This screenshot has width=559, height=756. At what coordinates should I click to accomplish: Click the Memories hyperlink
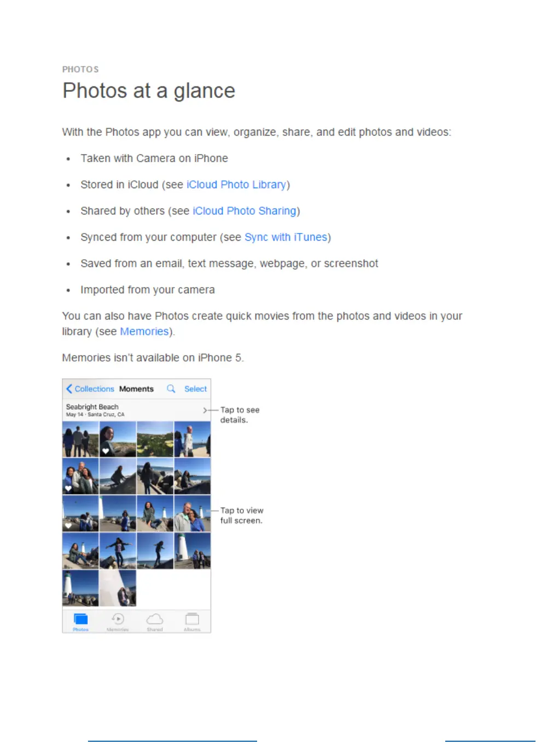pos(144,332)
